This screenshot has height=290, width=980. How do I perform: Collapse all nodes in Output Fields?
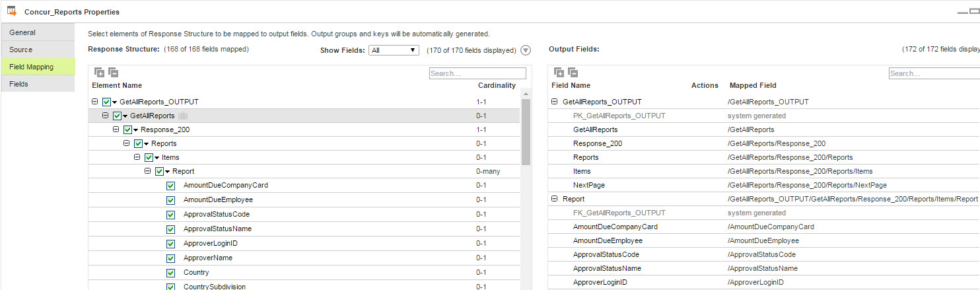573,73
